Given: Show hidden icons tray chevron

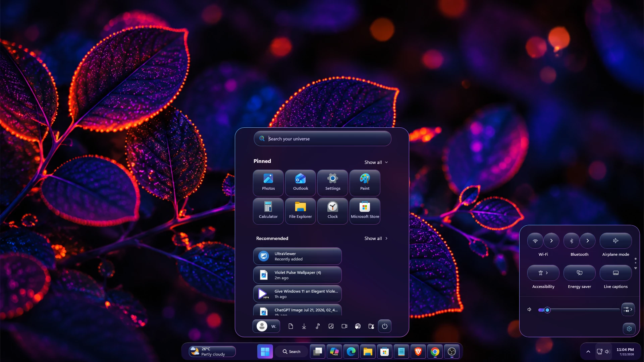Looking at the screenshot, I should pos(588,352).
